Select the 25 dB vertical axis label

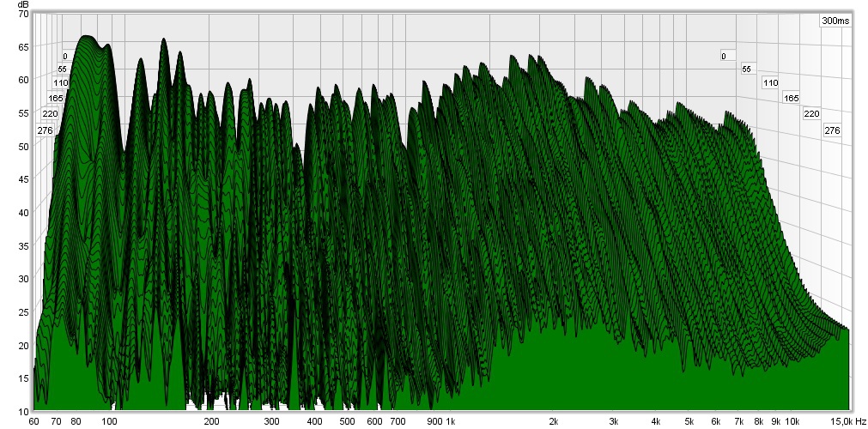(x=23, y=313)
